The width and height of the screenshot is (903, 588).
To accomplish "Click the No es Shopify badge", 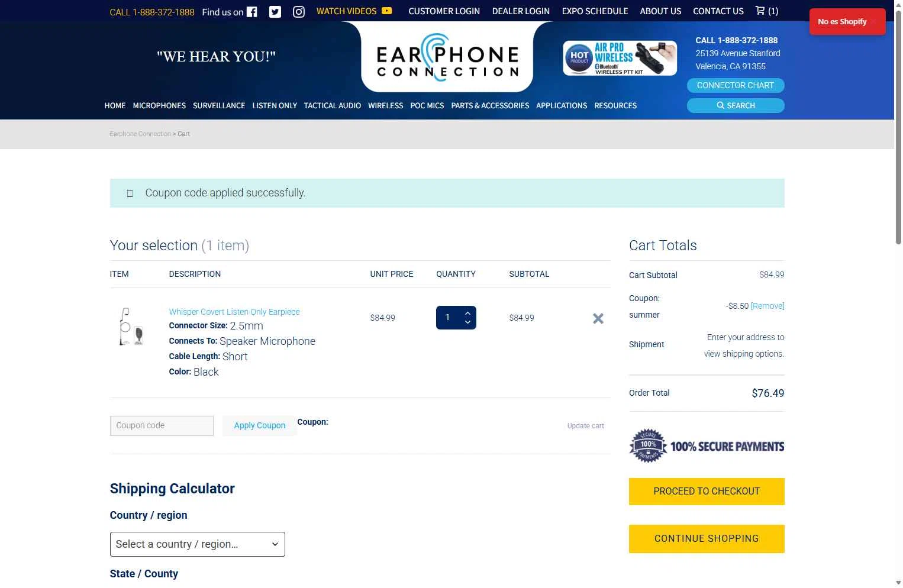I will coord(847,22).
